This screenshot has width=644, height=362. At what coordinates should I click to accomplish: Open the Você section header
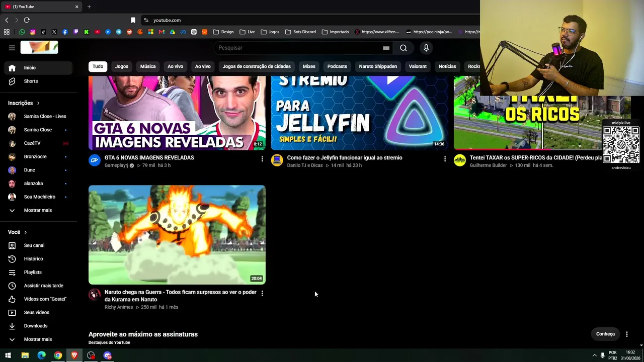18,232
